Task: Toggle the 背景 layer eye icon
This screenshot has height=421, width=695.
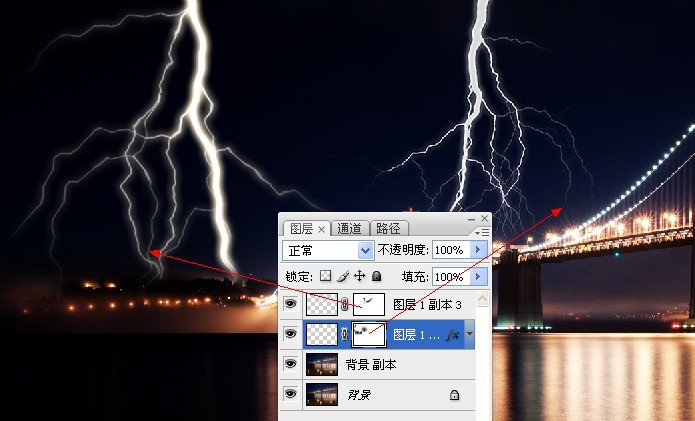Action: (290, 394)
